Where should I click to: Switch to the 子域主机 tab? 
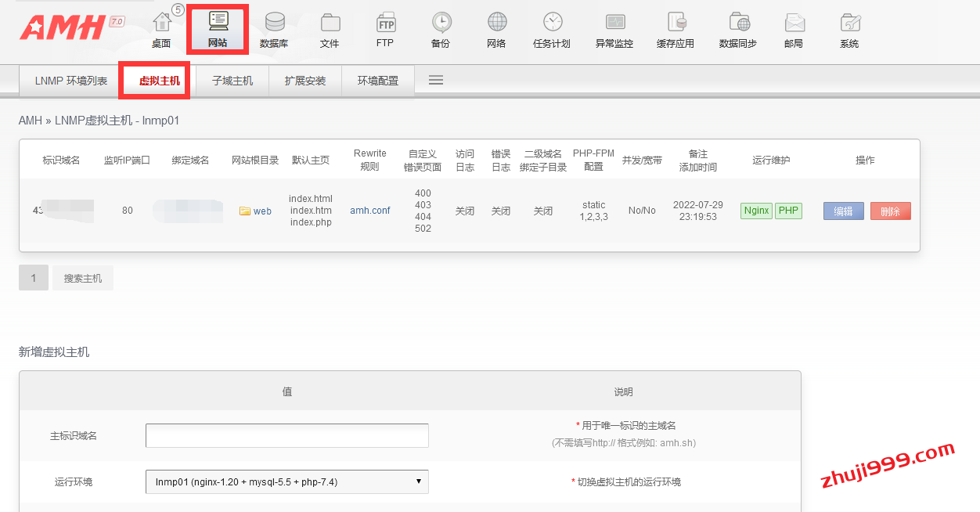point(232,81)
